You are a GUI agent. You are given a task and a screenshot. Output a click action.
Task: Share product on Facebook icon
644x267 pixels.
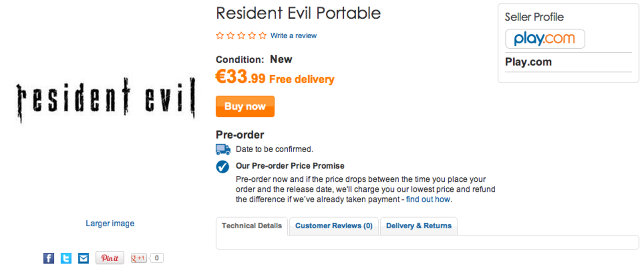point(48,258)
